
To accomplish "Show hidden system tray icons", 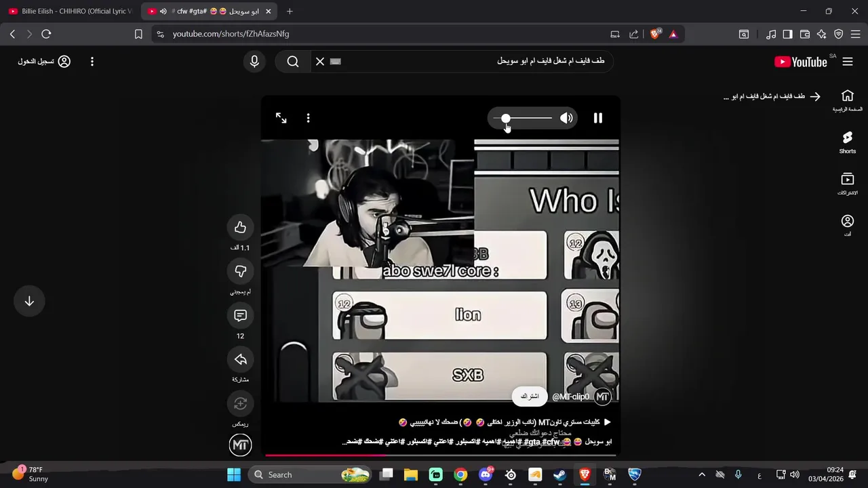I will [702, 474].
